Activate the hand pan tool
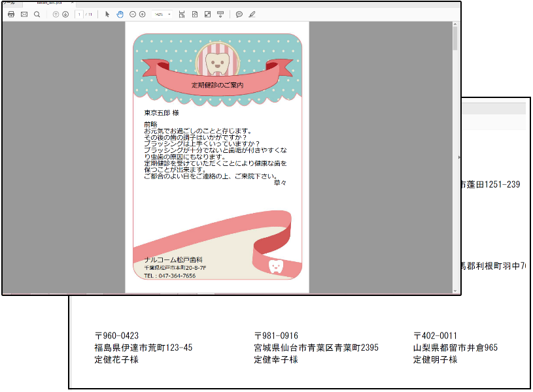 pyautogui.click(x=120, y=14)
